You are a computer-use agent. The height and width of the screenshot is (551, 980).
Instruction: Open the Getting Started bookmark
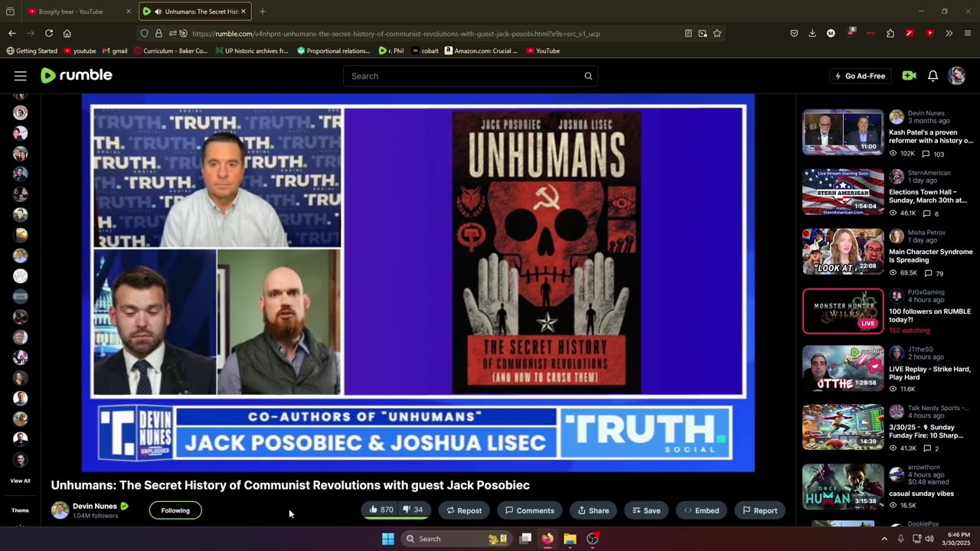31,51
